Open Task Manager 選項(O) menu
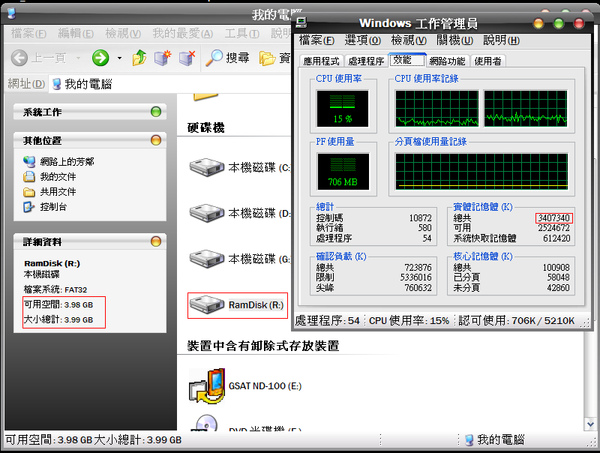600x453 pixels. tap(363, 40)
